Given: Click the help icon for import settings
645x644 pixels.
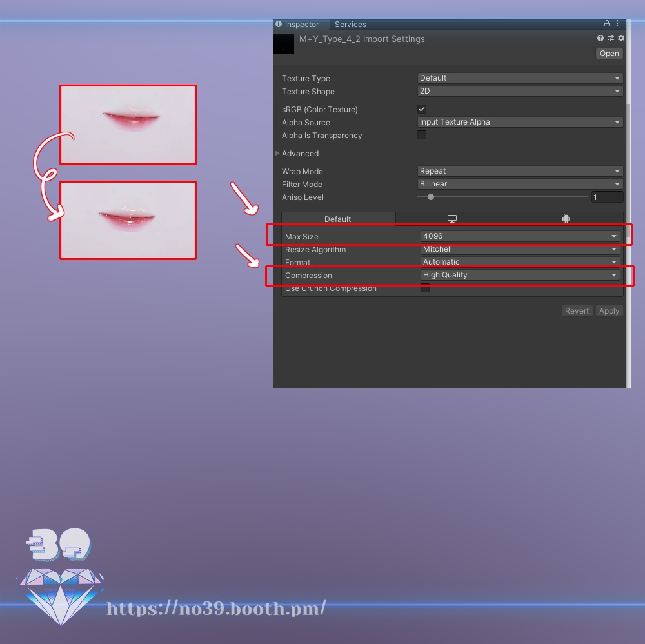Looking at the screenshot, I should pos(600,38).
